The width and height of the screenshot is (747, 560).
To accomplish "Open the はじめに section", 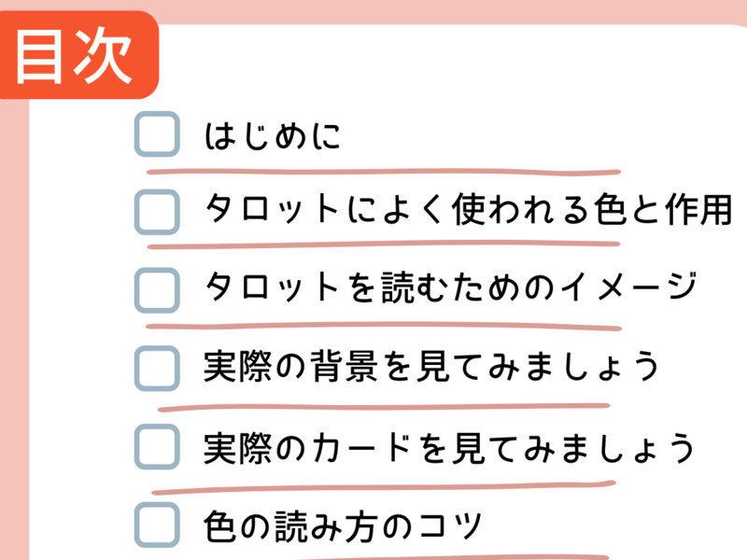I will [x=273, y=137].
